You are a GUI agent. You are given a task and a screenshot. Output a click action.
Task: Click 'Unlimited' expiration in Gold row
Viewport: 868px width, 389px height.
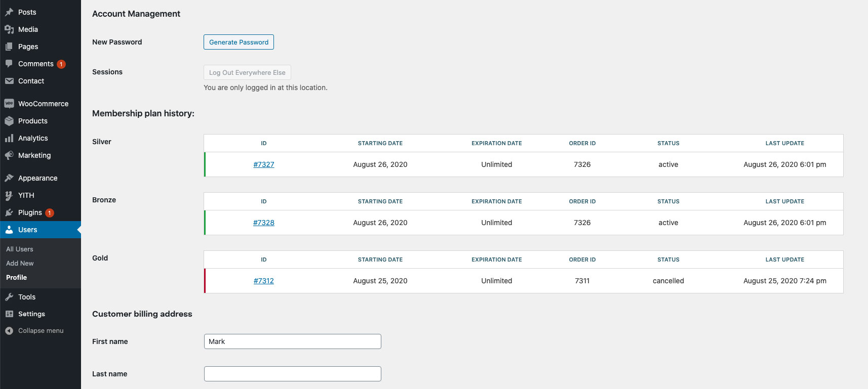click(497, 281)
